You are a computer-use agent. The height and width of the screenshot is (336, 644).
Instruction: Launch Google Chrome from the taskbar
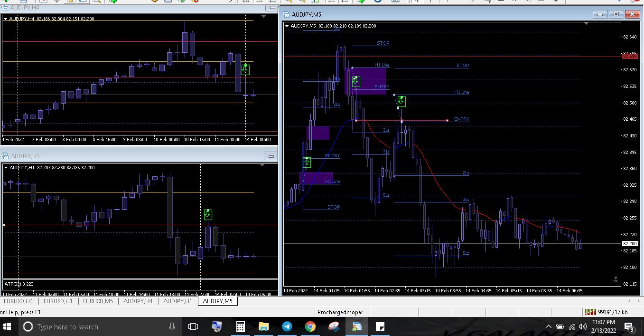point(310,326)
